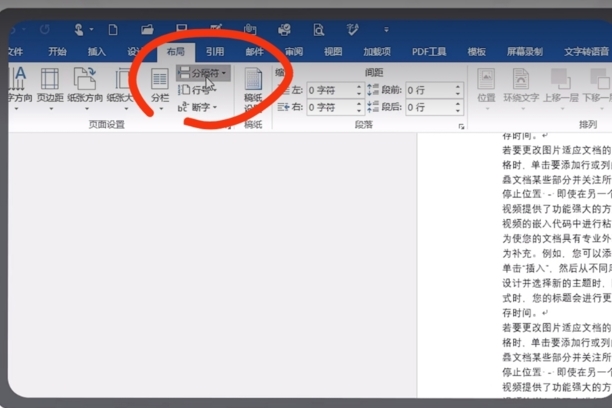Click the 环绕文字 wrap text icon
Screen dimensions: 612x408
521,79
